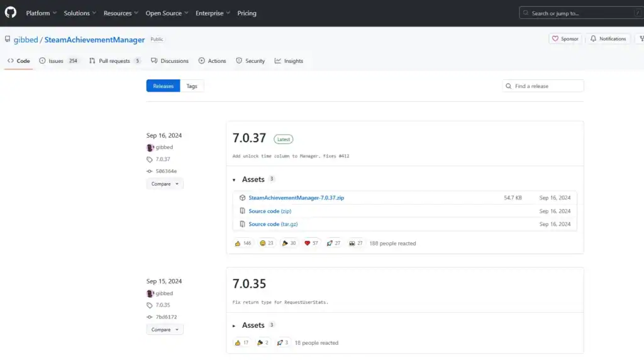The width and height of the screenshot is (644, 360).
Task: Open the Platform menu in header
Action: point(41,13)
